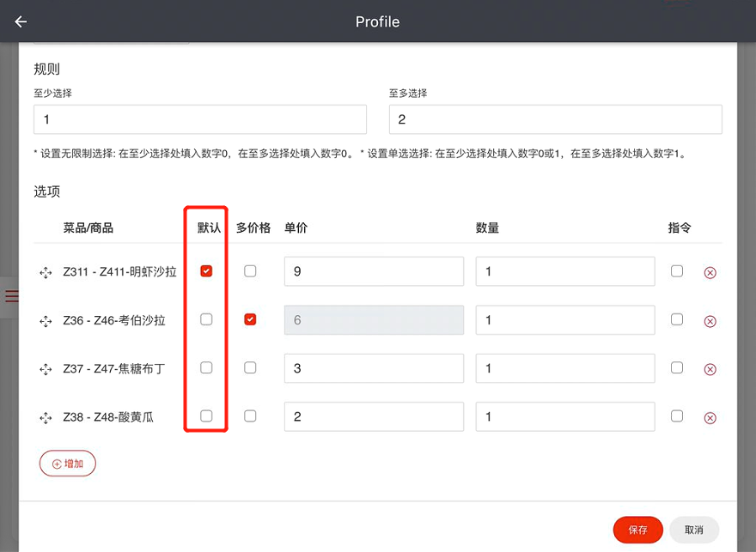Click drag handle icon for Z311 明虾沙拉

(x=46, y=273)
